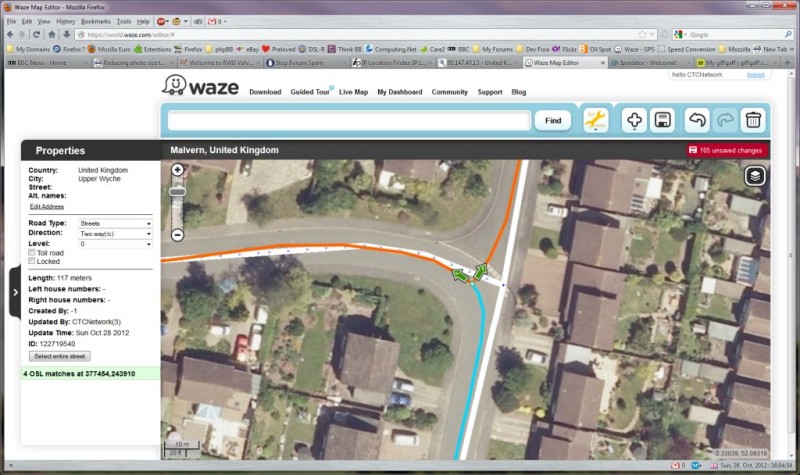Click the left green turn arrow at junction

click(x=460, y=276)
